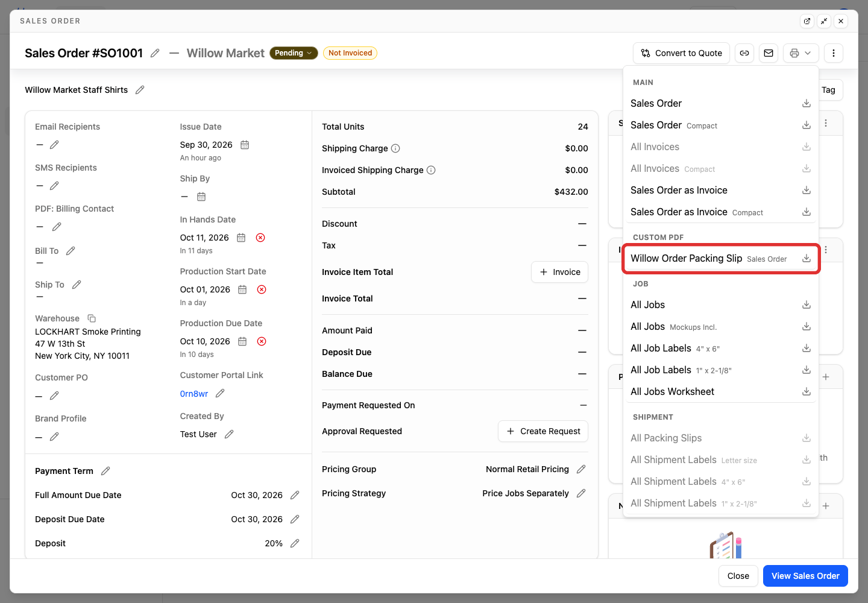Edit Customer Portal Link pencil
Image resolution: width=868 pixels, height=603 pixels.
pos(220,393)
